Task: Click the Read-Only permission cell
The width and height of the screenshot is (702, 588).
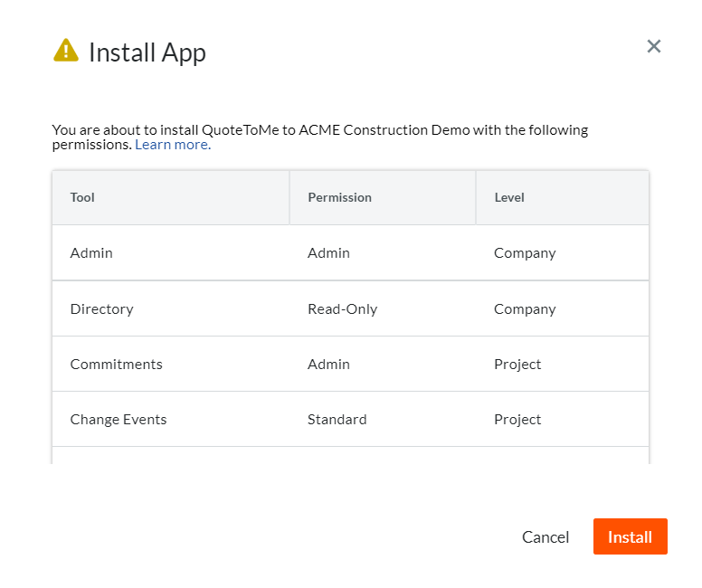Action: click(342, 309)
